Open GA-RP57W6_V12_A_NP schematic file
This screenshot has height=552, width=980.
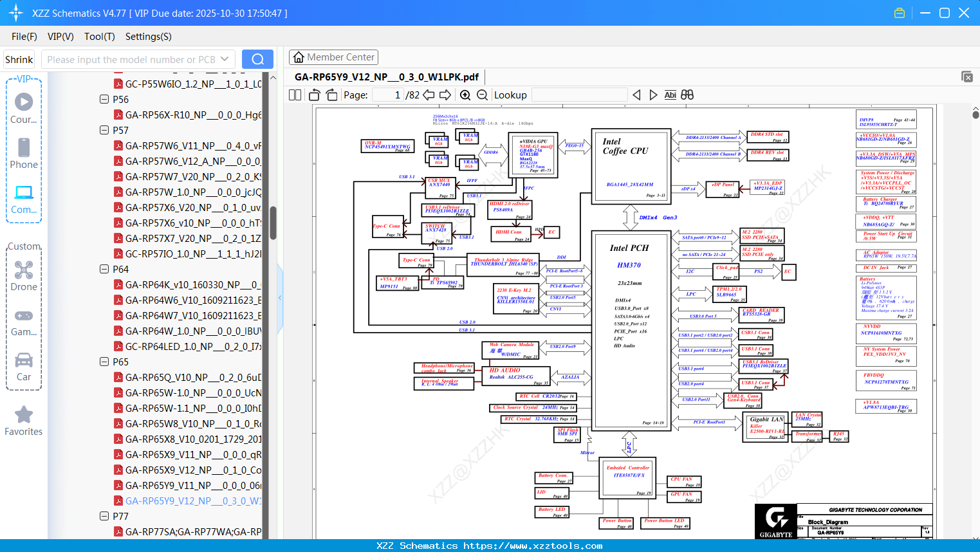tap(193, 161)
